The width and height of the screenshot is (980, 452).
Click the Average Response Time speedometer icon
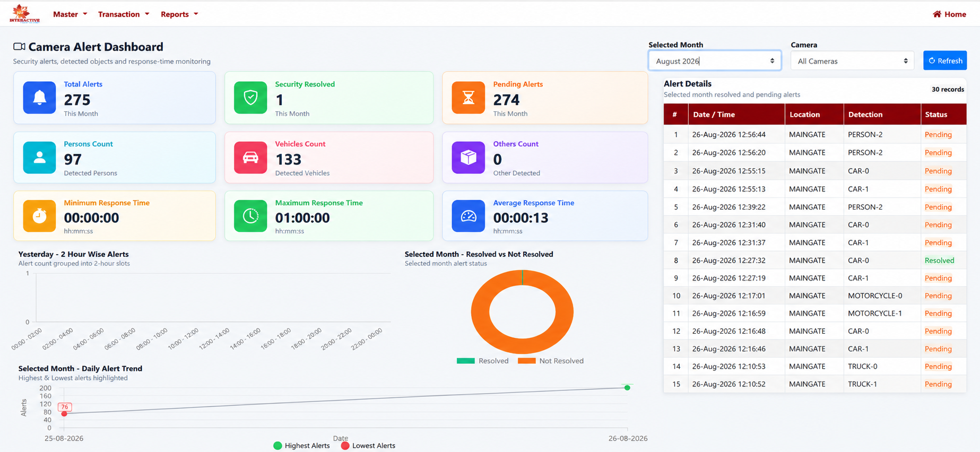[469, 216]
